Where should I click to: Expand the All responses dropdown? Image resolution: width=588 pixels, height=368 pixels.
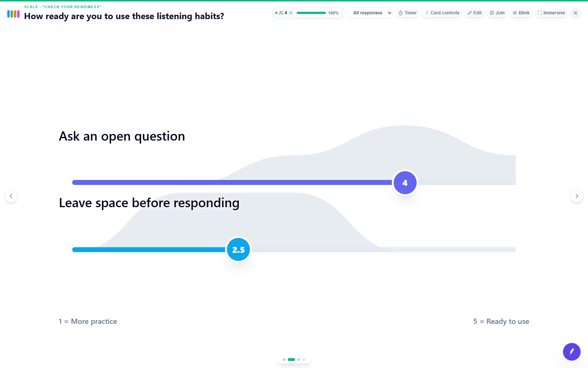(x=370, y=13)
